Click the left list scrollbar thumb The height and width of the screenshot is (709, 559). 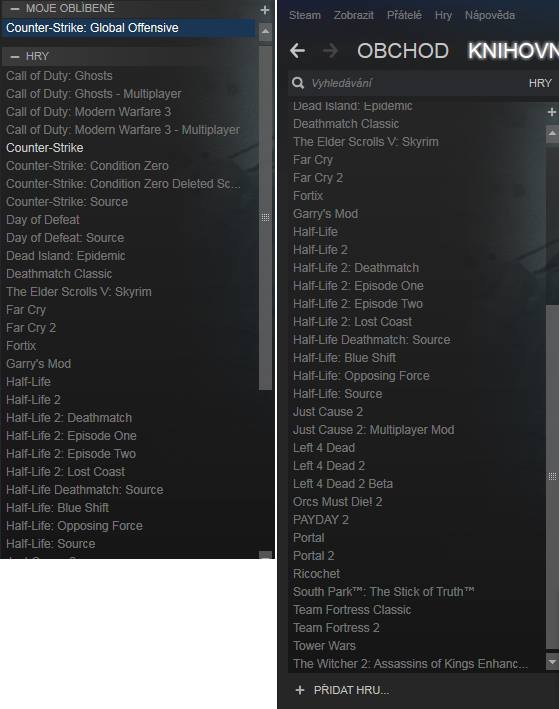click(x=265, y=217)
